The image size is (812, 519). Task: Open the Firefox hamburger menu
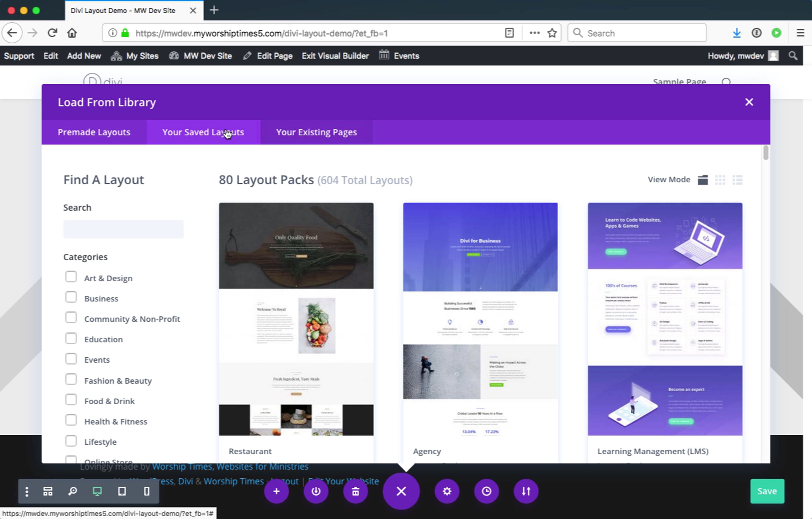[x=800, y=33]
